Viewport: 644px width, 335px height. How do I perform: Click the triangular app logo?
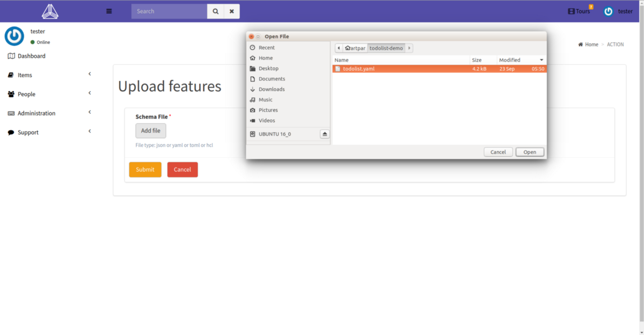click(50, 11)
